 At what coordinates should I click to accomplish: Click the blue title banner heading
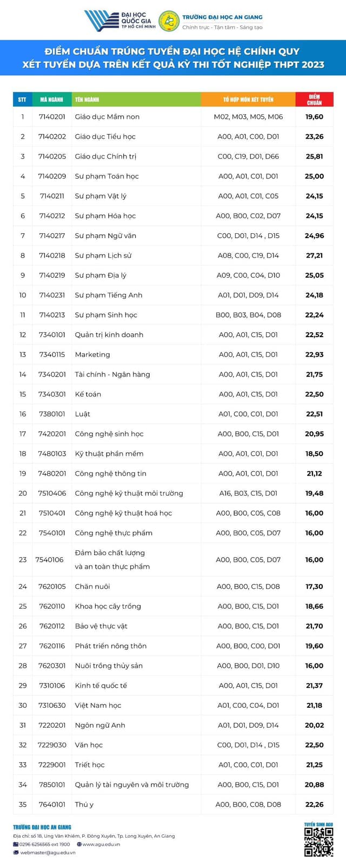(173, 58)
